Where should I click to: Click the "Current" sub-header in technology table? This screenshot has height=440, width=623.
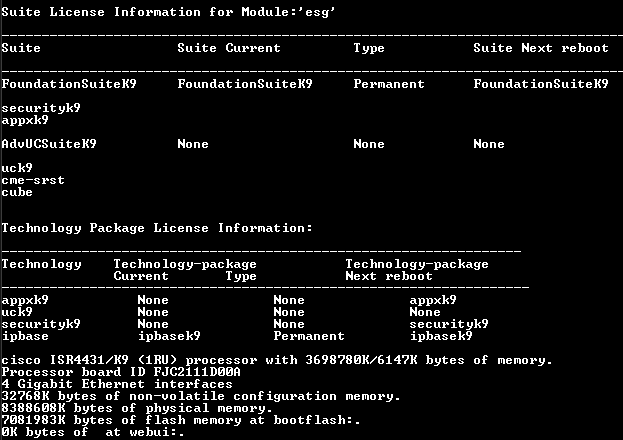tap(141, 276)
